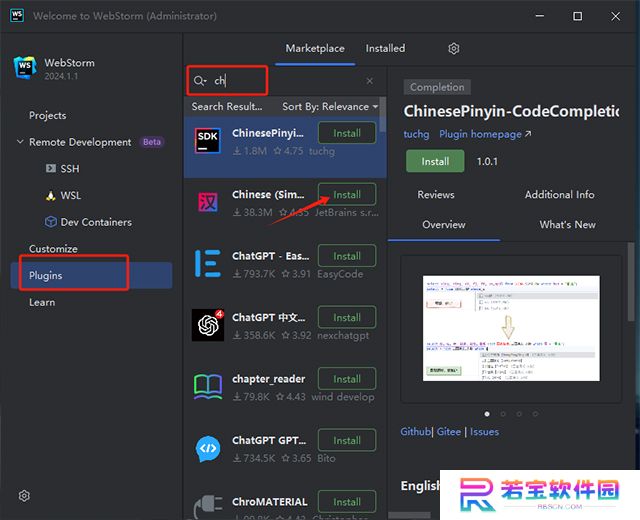This screenshot has height=520, width=640.
Task: Select WSL under Remote Development
Action: tap(71, 196)
